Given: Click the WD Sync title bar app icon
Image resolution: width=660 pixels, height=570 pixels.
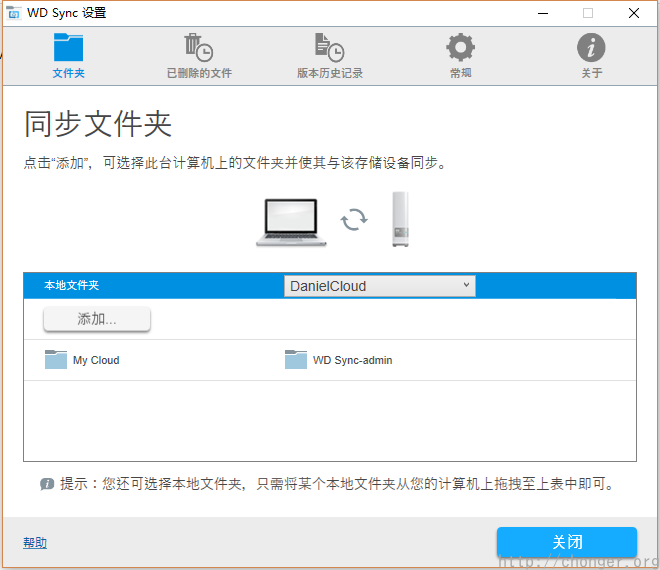Looking at the screenshot, I should pyautogui.click(x=13, y=13).
